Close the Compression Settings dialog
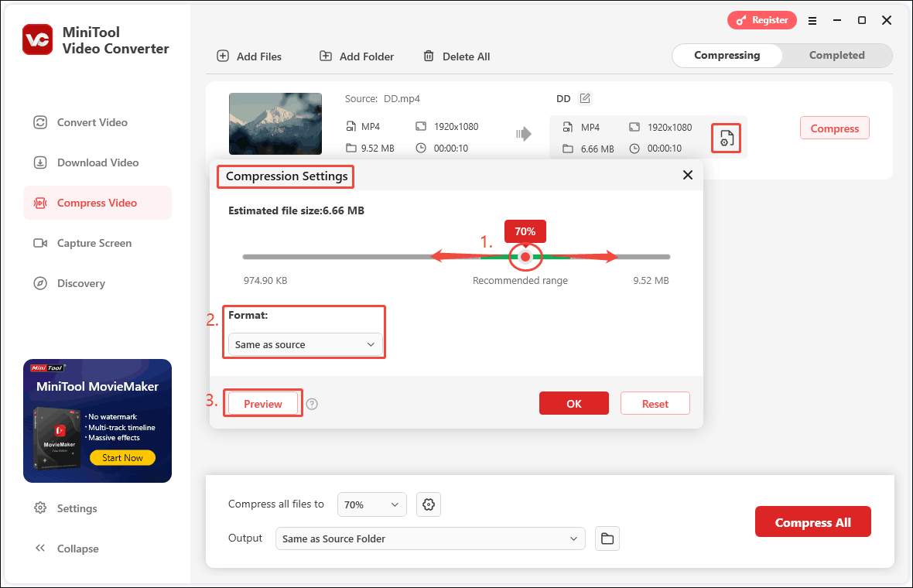913x588 pixels. [x=688, y=175]
